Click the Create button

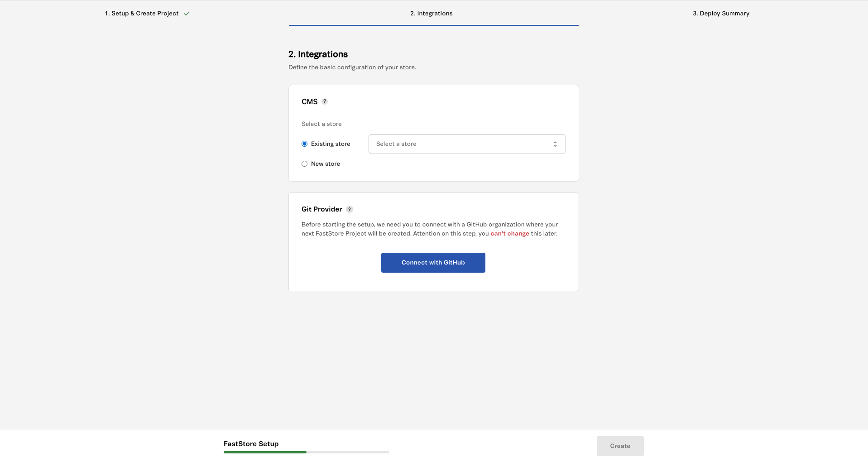coord(620,446)
